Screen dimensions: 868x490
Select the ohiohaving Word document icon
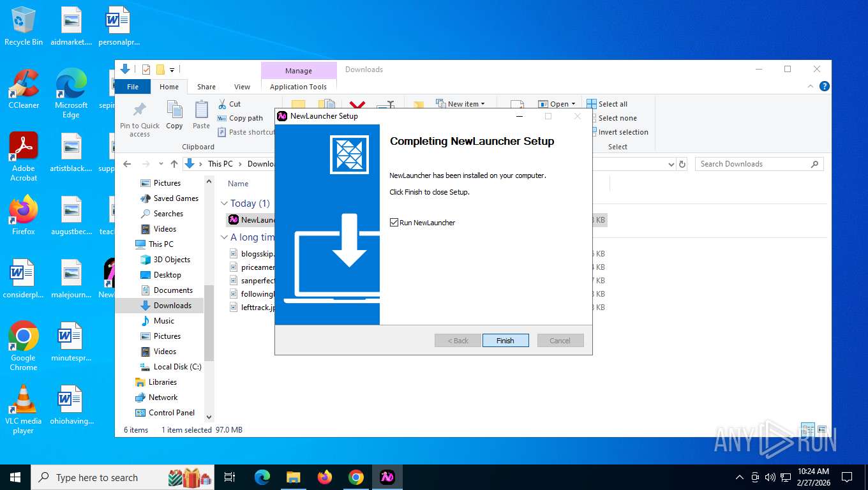[71, 405]
